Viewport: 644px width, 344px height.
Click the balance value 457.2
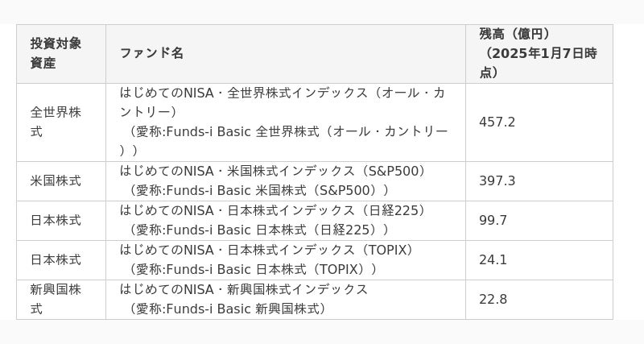[x=497, y=122]
